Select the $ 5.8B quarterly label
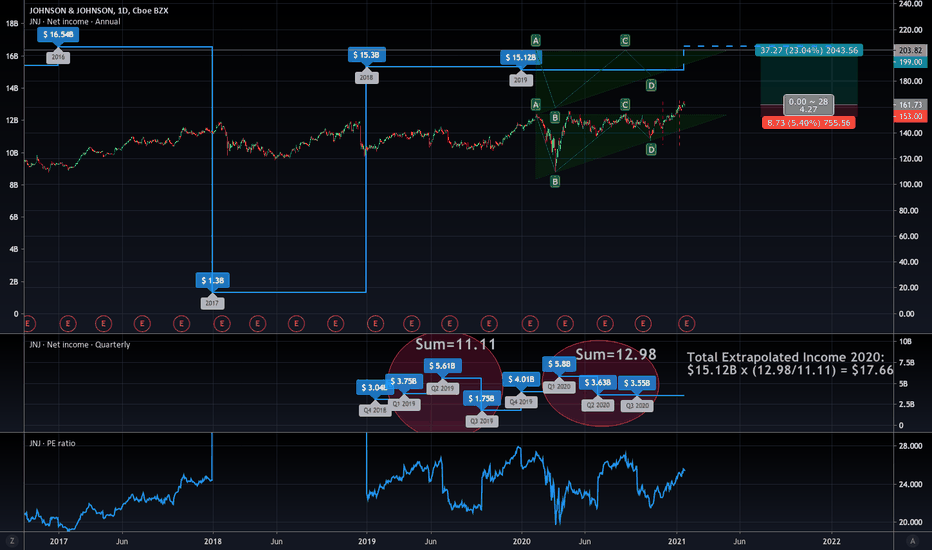 coord(559,363)
